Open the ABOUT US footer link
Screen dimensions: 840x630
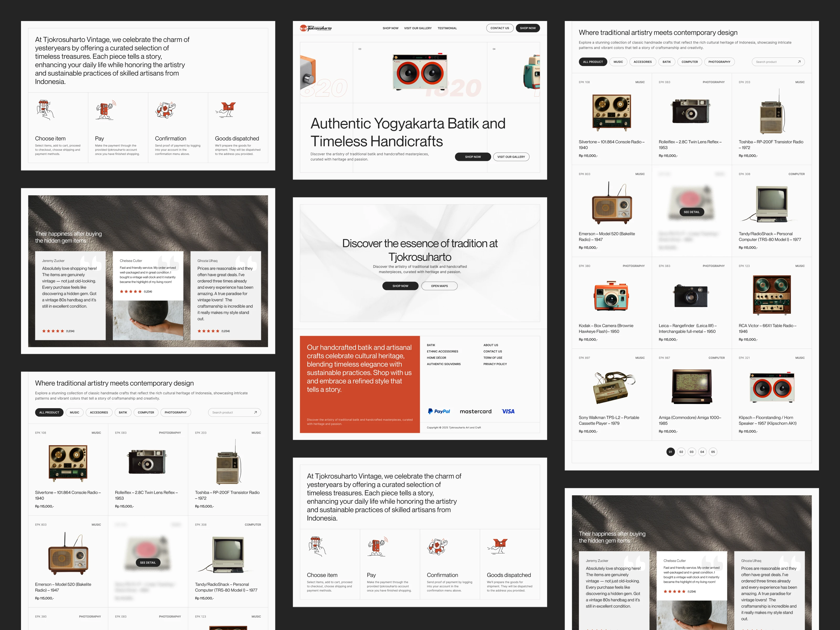(491, 345)
